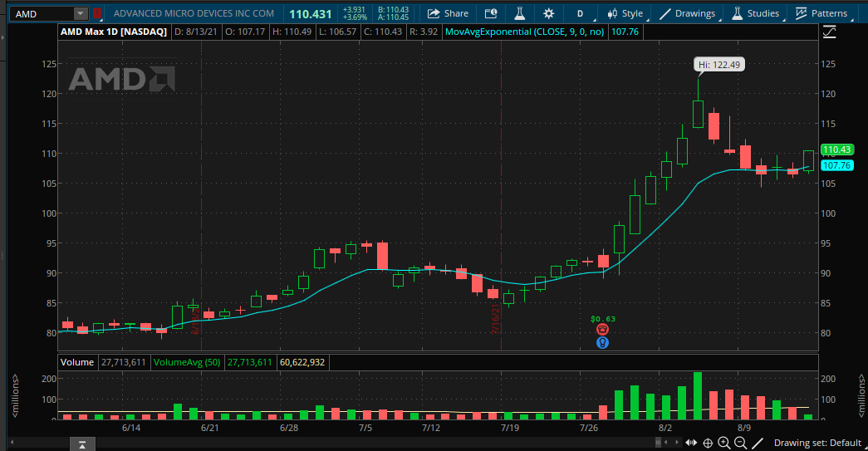This screenshot has height=451, width=868.
Task: Click the collapse panel arrow tab at bottom
Action: point(82,444)
